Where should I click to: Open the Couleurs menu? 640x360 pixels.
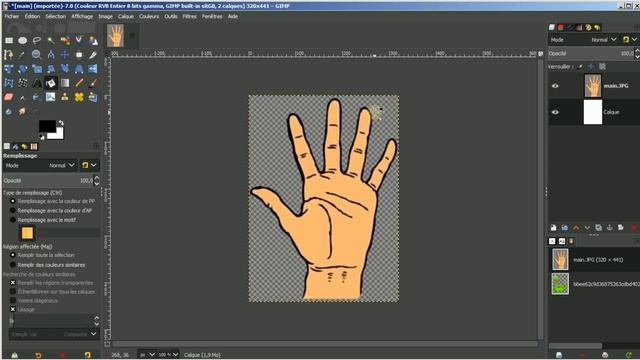tap(149, 17)
